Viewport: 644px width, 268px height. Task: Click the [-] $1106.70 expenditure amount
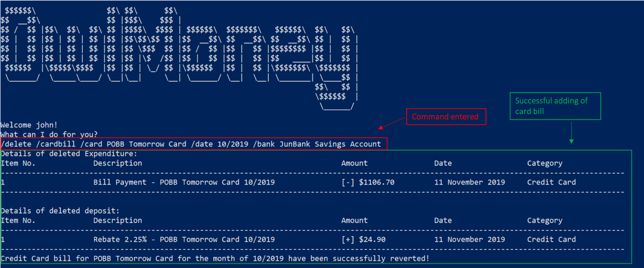coord(368,182)
